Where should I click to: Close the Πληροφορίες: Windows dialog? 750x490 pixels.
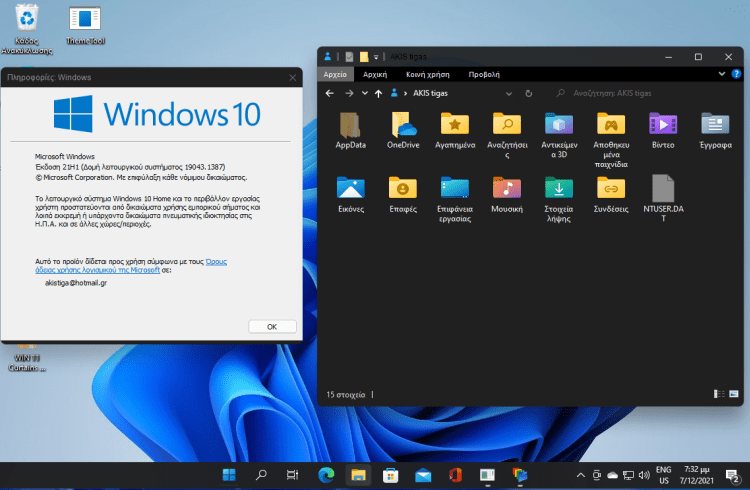(x=293, y=78)
